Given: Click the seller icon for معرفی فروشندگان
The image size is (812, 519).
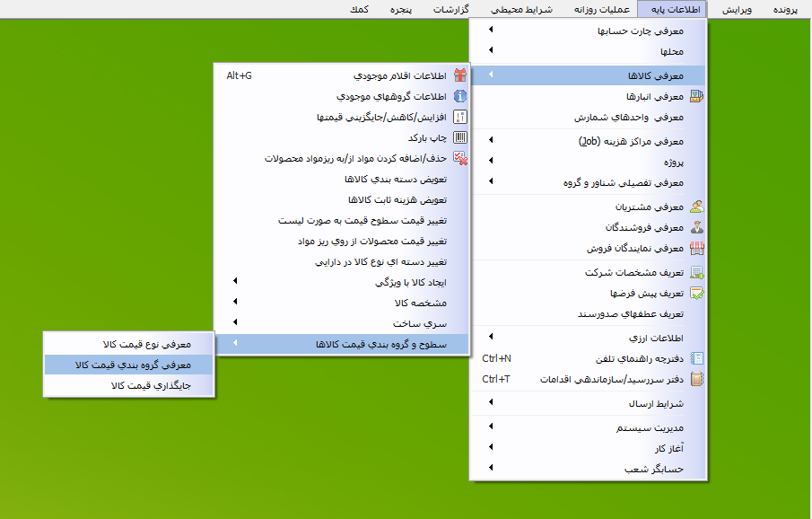Looking at the screenshot, I should click(x=695, y=227).
